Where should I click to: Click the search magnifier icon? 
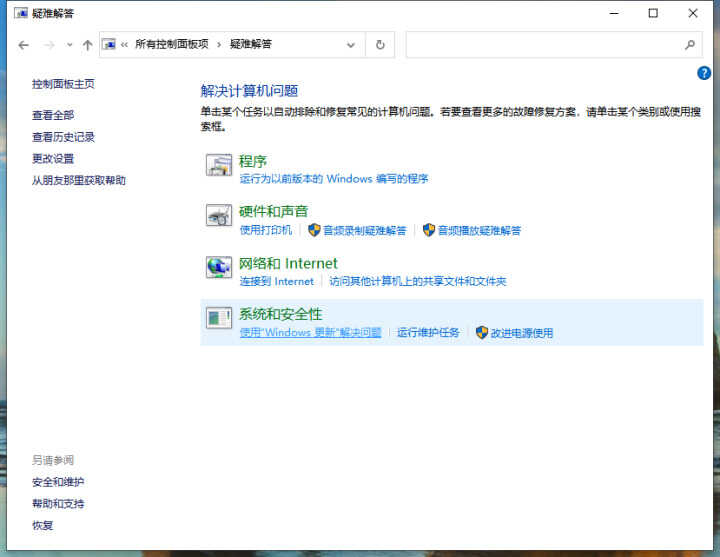click(689, 45)
